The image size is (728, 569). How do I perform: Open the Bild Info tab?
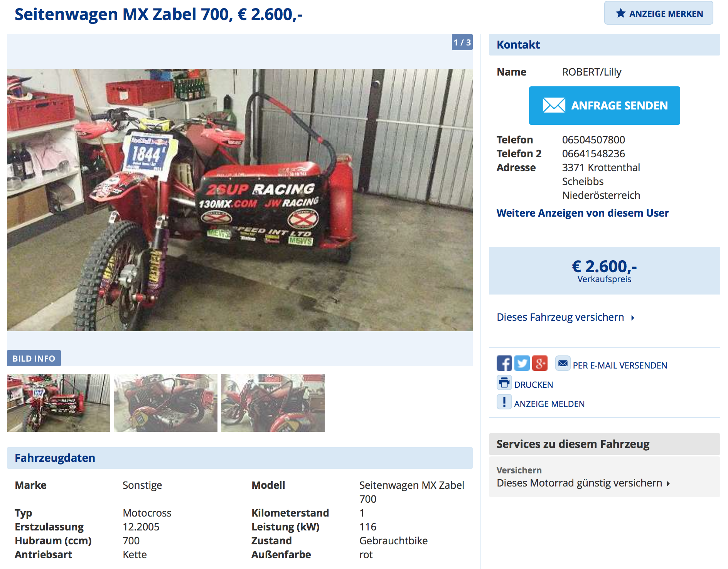34,358
